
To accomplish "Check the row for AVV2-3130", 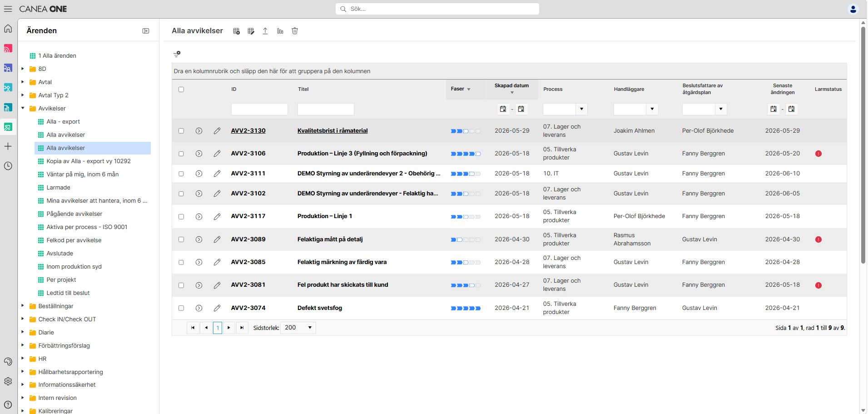I will pos(181,131).
